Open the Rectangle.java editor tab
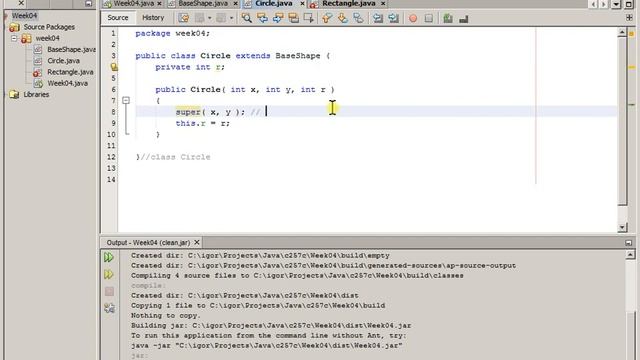This screenshot has height=360, width=640. (x=349, y=4)
